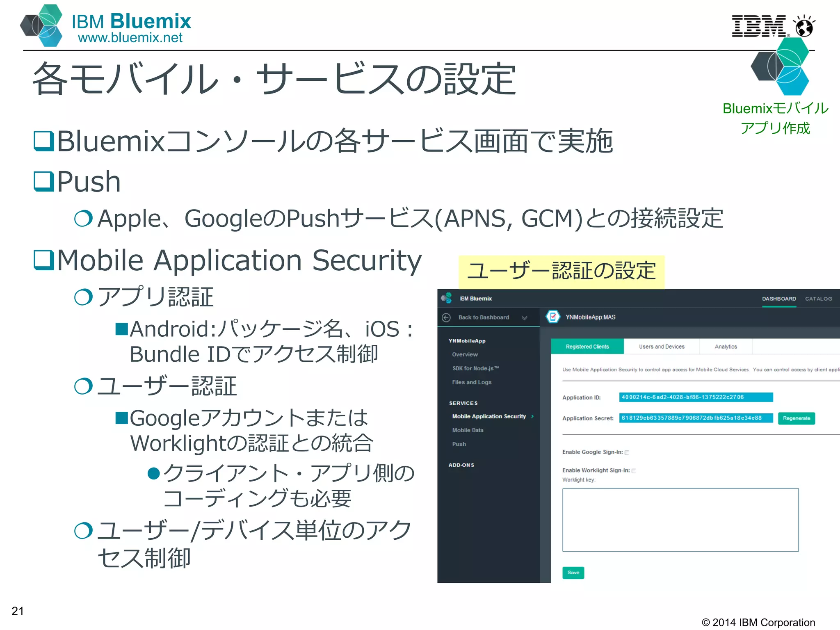Click the YNMobileApp:MAS service shield icon
Viewport: 840px width, 630px height.
[553, 317]
